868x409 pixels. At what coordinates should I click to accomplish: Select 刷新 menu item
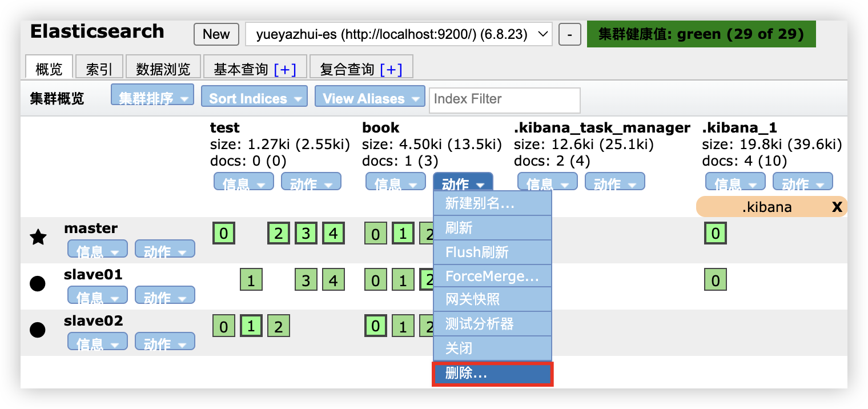coord(492,228)
